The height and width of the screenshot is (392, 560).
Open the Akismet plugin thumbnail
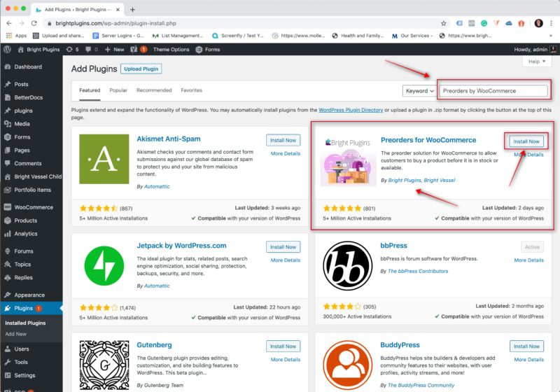104,159
